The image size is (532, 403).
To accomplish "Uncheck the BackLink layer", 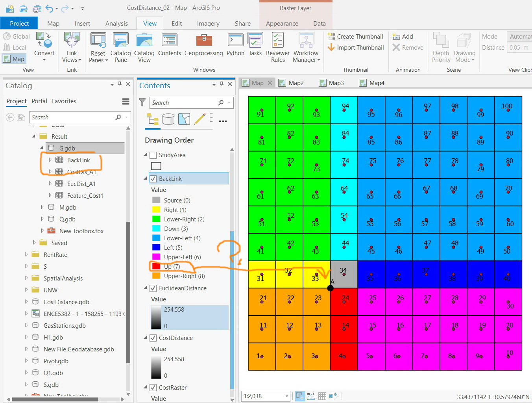I will click(153, 178).
